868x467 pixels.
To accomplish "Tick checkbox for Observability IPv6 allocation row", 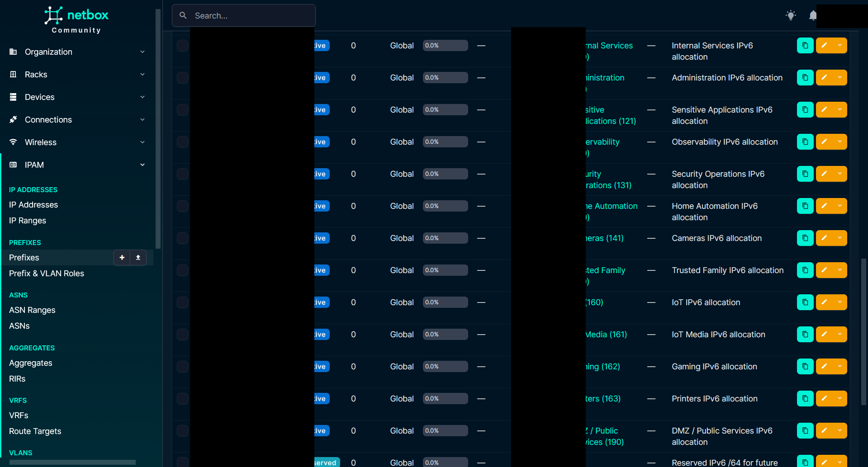I will point(182,142).
